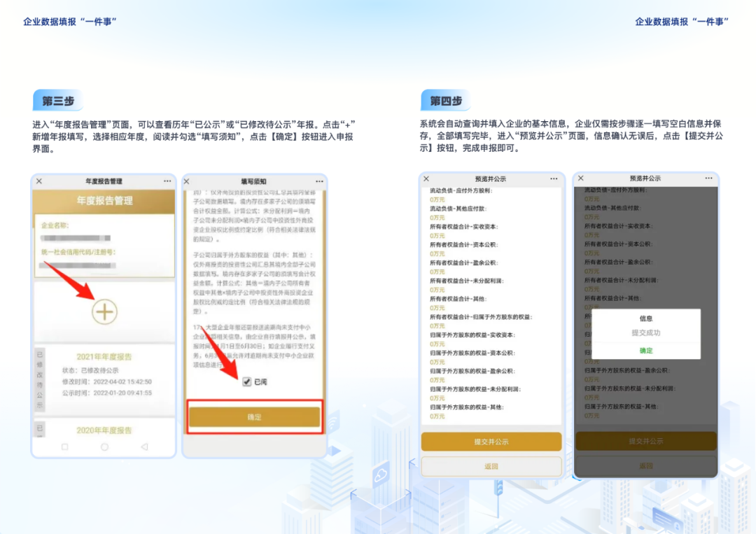
Task: Open the 2020年年度报告 entry
Action: point(104,430)
